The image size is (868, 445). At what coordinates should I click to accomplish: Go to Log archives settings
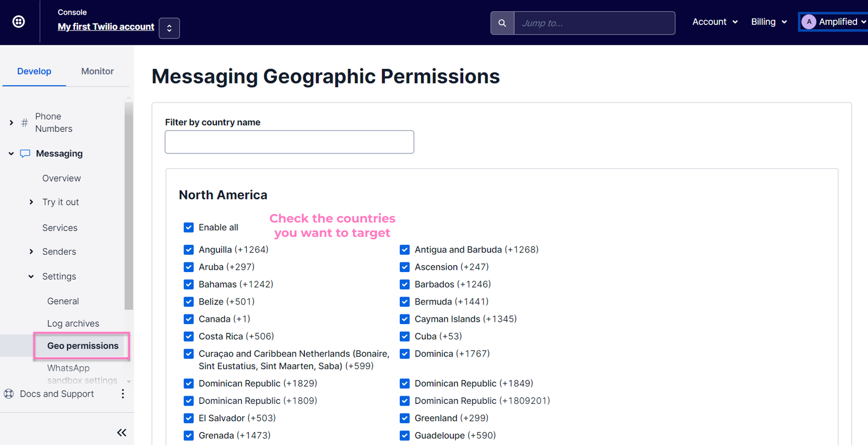[x=73, y=323]
